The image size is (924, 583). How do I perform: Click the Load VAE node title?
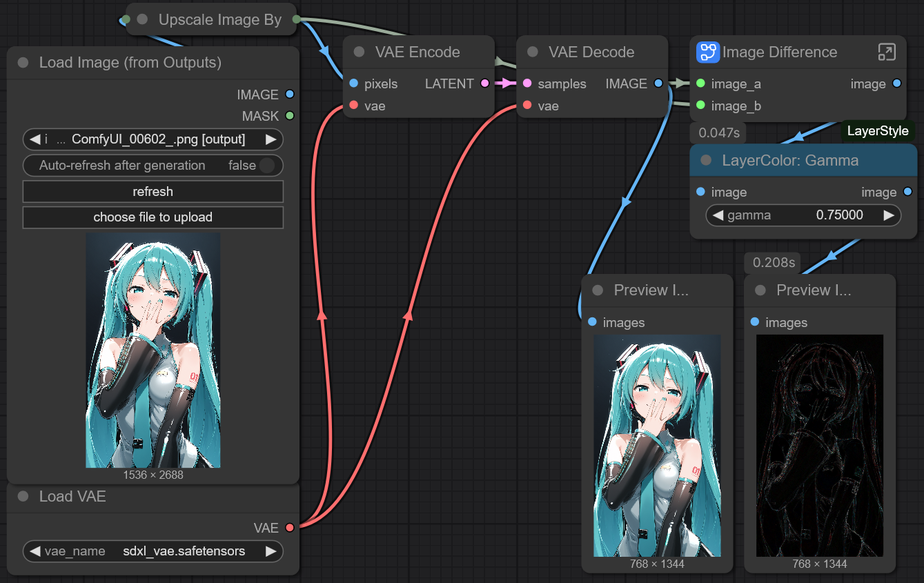pos(72,497)
